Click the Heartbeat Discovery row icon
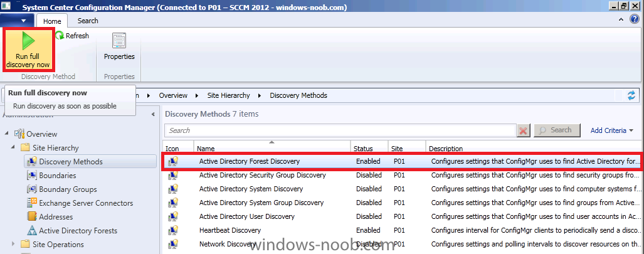Viewport: 644px width, 254px height. 173,230
